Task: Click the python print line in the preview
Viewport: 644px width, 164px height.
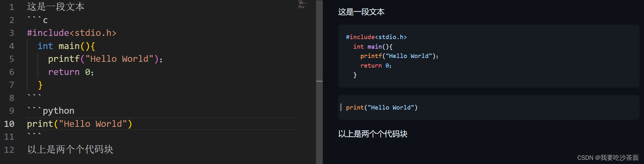Action: (x=382, y=108)
